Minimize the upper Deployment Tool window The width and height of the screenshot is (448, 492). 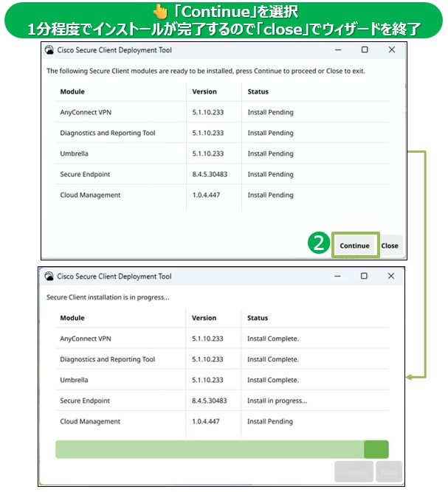tap(338, 50)
